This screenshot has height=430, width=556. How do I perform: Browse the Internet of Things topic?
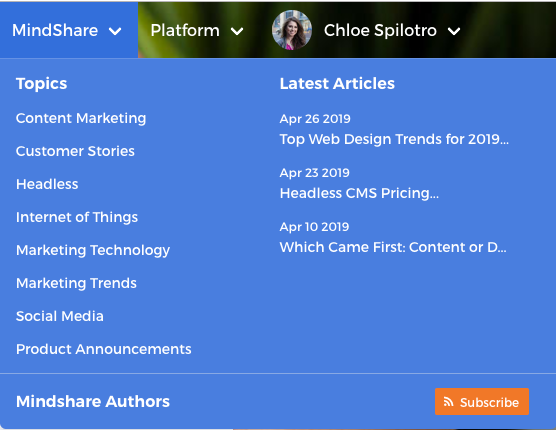tap(77, 217)
